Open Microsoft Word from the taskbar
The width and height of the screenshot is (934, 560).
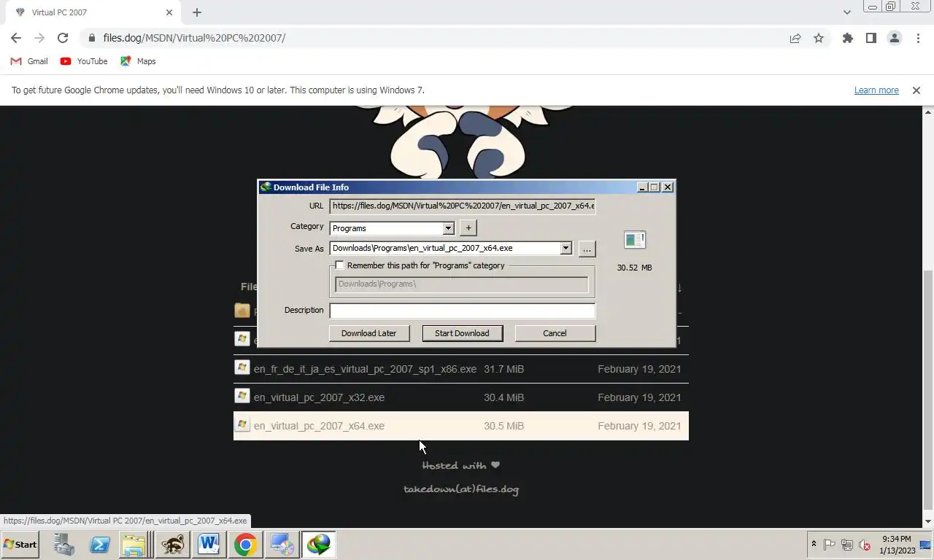click(209, 544)
